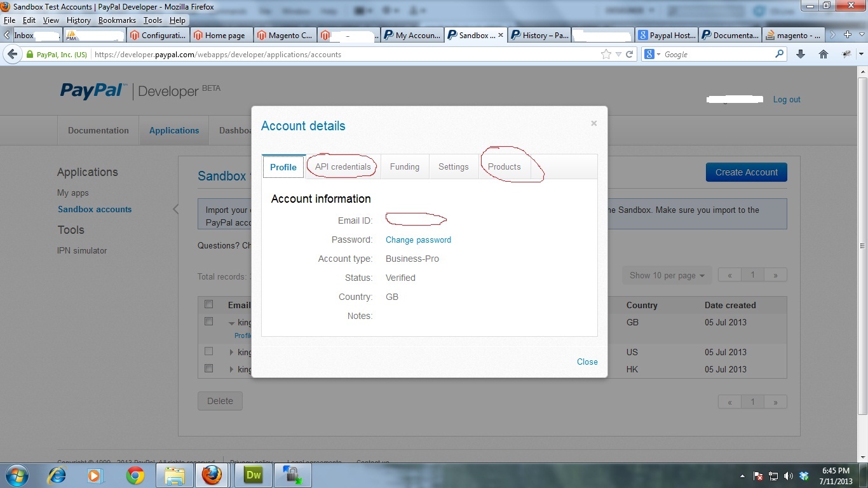Launch Google Chrome from the taskbar
This screenshot has width=868, height=488.
135,475
